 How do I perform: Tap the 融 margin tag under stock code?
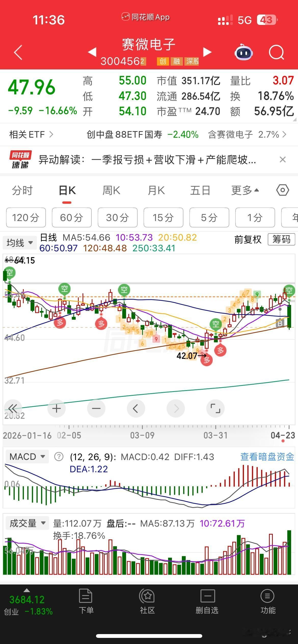[x=176, y=61]
